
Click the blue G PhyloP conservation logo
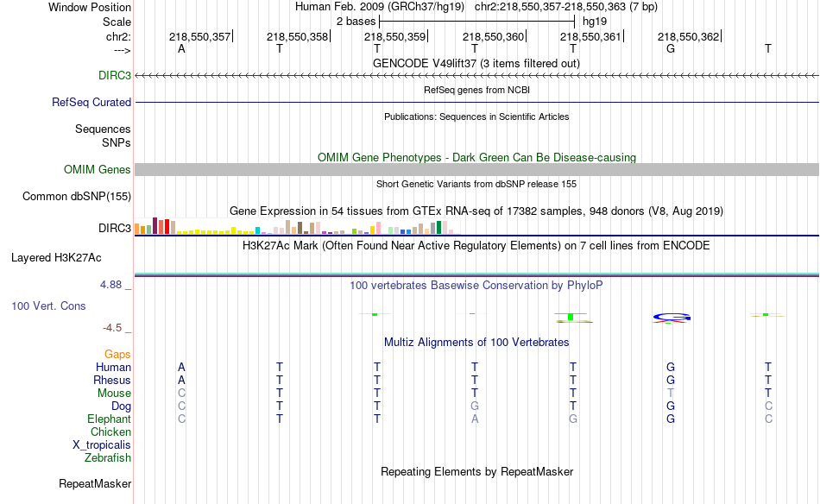coord(672,318)
